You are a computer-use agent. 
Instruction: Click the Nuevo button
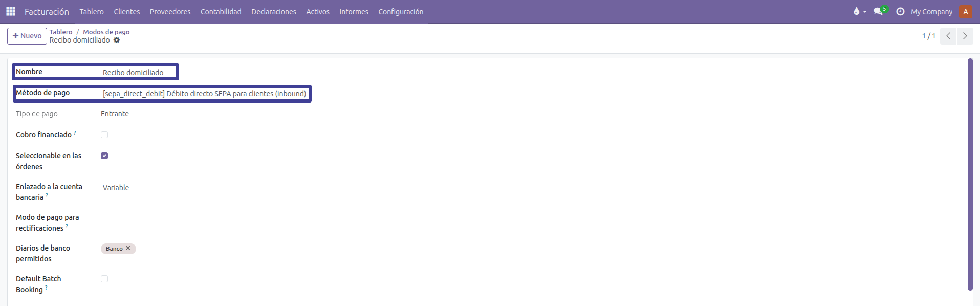click(x=27, y=36)
